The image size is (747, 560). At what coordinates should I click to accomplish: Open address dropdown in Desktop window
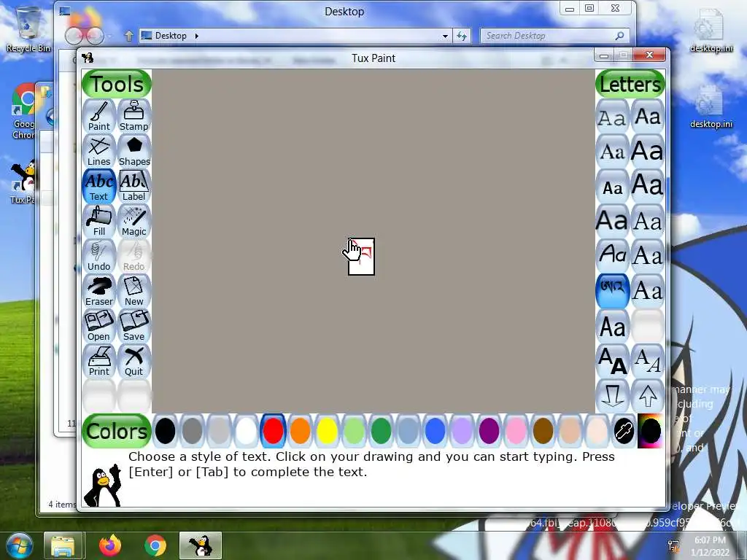pos(445,36)
